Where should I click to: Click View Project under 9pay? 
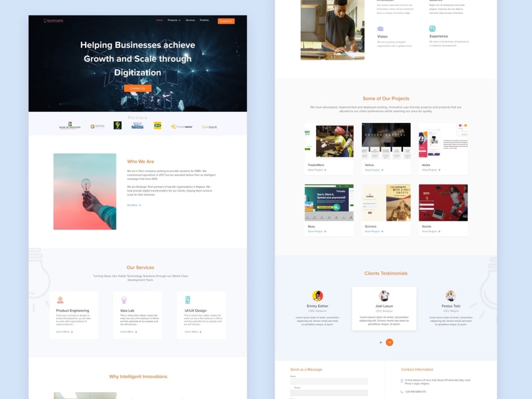coord(317,231)
